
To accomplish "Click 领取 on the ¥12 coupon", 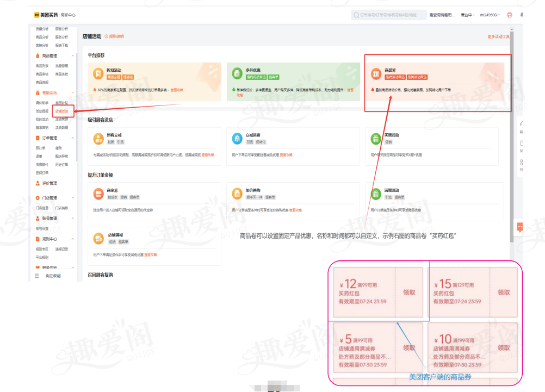I will 409,293.
